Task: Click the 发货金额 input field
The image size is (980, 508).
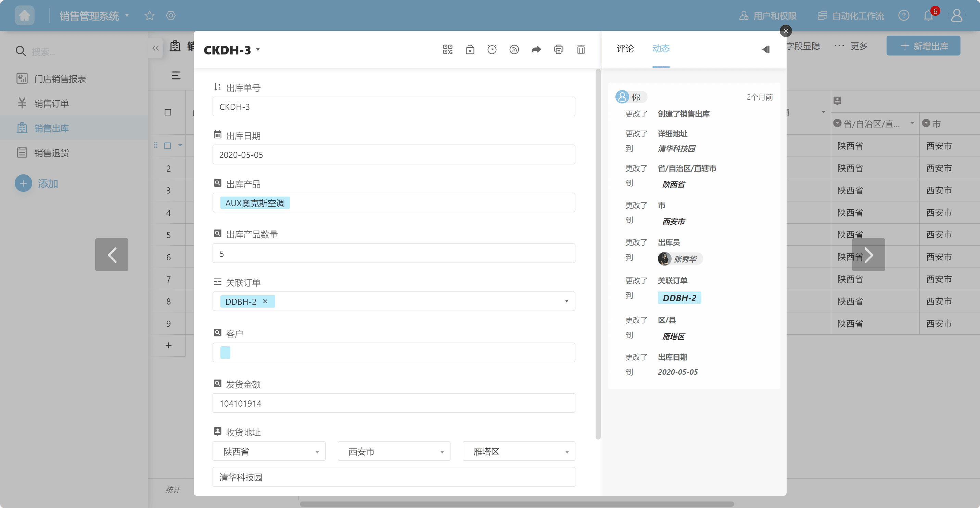Action: tap(394, 403)
